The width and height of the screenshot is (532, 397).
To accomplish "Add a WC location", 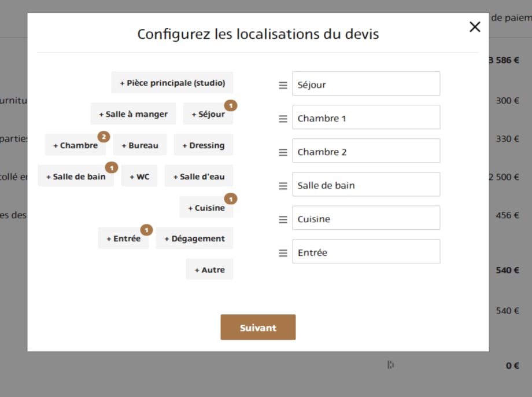I will pos(139,177).
